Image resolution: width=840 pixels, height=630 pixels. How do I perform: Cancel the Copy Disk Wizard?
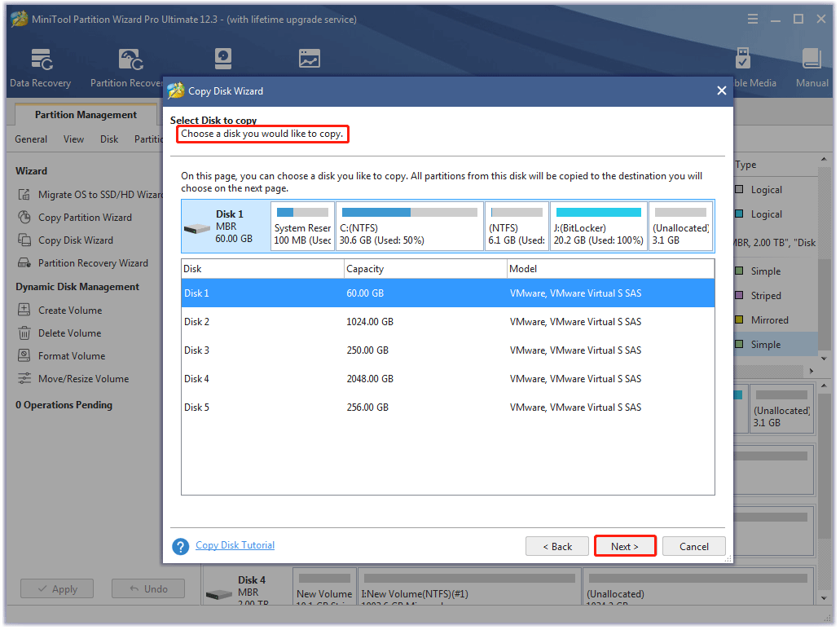coord(693,546)
